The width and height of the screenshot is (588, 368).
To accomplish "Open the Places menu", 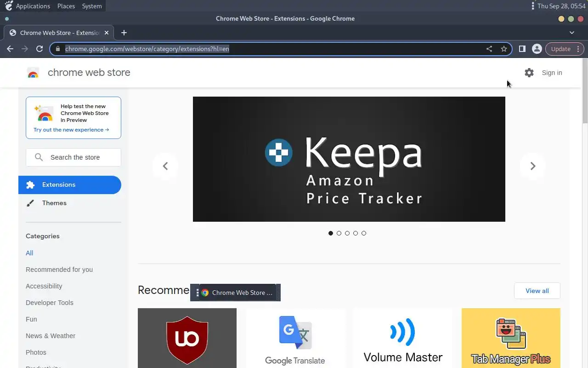I will (66, 6).
